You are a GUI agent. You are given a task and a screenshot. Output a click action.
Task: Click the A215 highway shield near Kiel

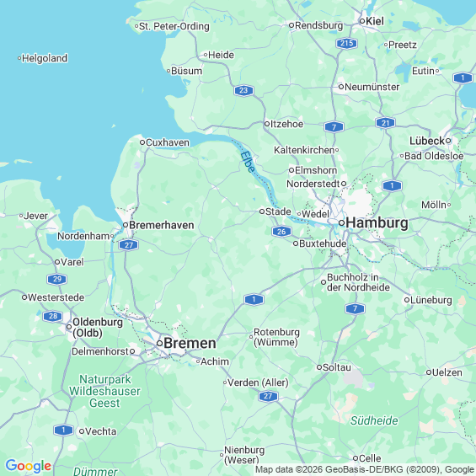pos(346,43)
